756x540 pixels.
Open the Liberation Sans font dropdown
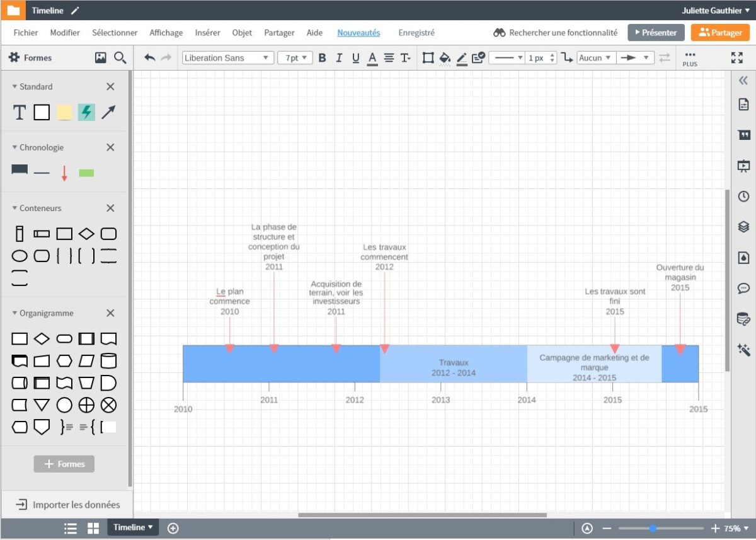(228, 57)
